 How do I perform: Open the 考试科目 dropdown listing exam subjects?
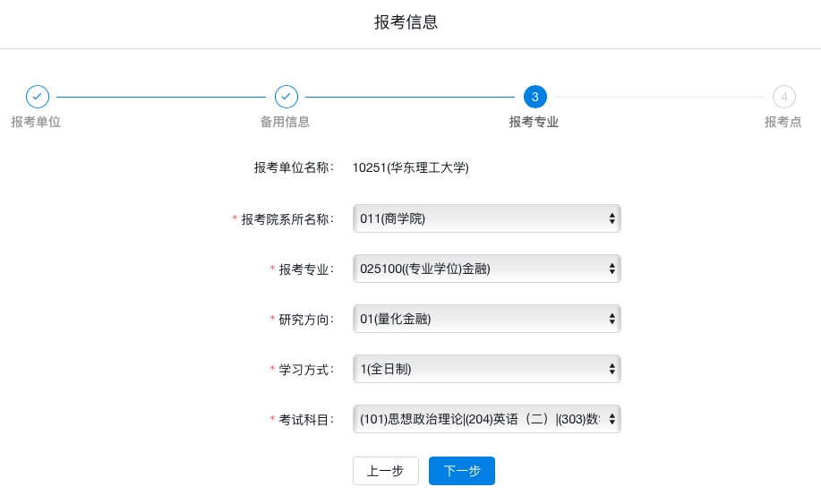(x=487, y=419)
